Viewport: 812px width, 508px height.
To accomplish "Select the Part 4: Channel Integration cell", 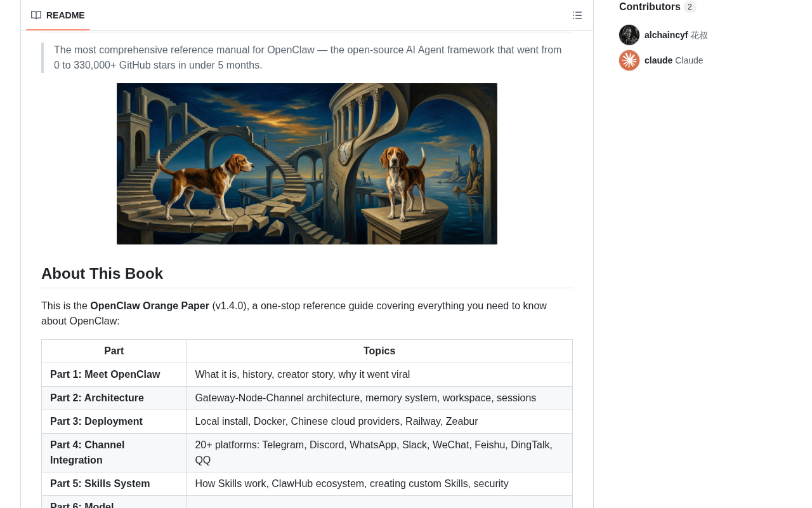I will (x=114, y=453).
